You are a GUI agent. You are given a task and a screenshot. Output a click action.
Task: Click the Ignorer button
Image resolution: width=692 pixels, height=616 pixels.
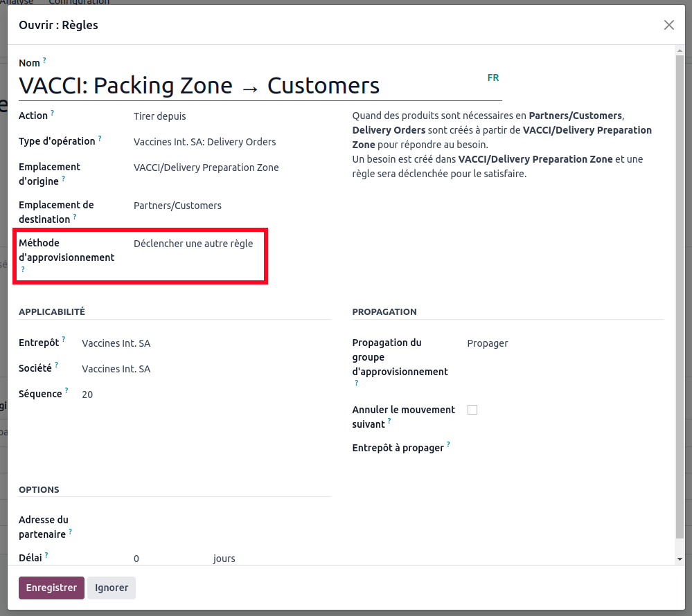[112, 588]
